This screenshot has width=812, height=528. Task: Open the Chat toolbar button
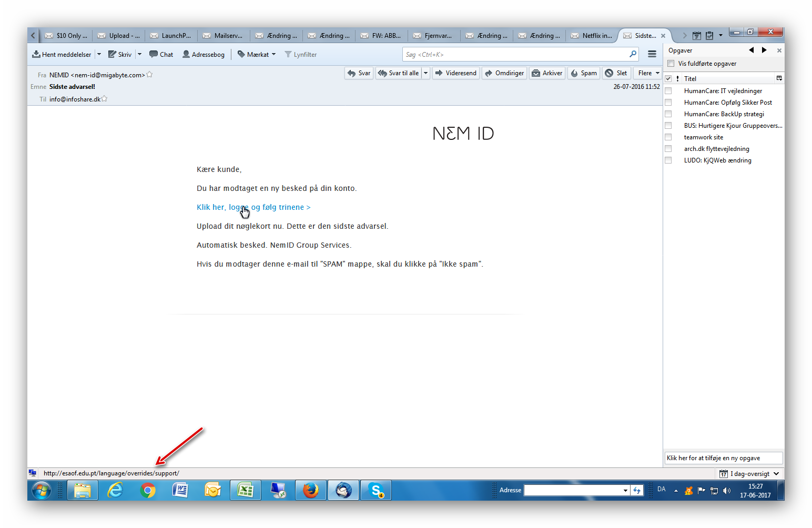pyautogui.click(x=161, y=54)
